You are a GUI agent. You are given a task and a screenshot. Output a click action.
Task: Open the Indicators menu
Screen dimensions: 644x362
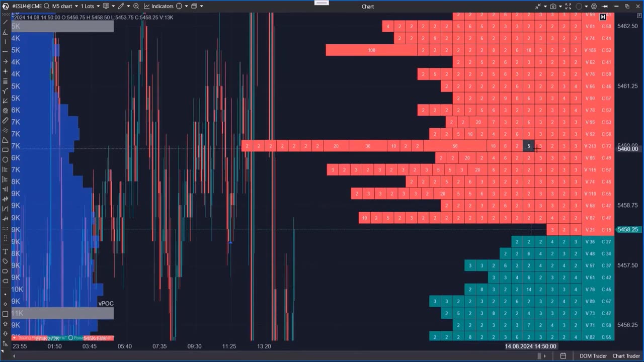pyautogui.click(x=158, y=6)
